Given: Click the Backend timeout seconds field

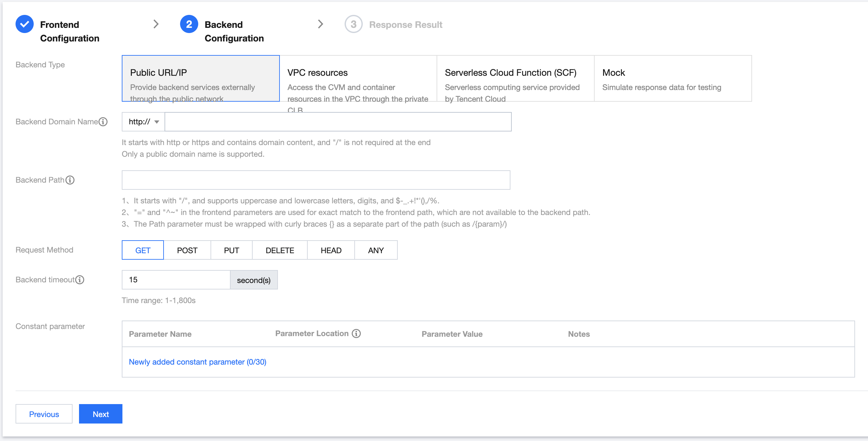Looking at the screenshot, I should pos(176,280).
